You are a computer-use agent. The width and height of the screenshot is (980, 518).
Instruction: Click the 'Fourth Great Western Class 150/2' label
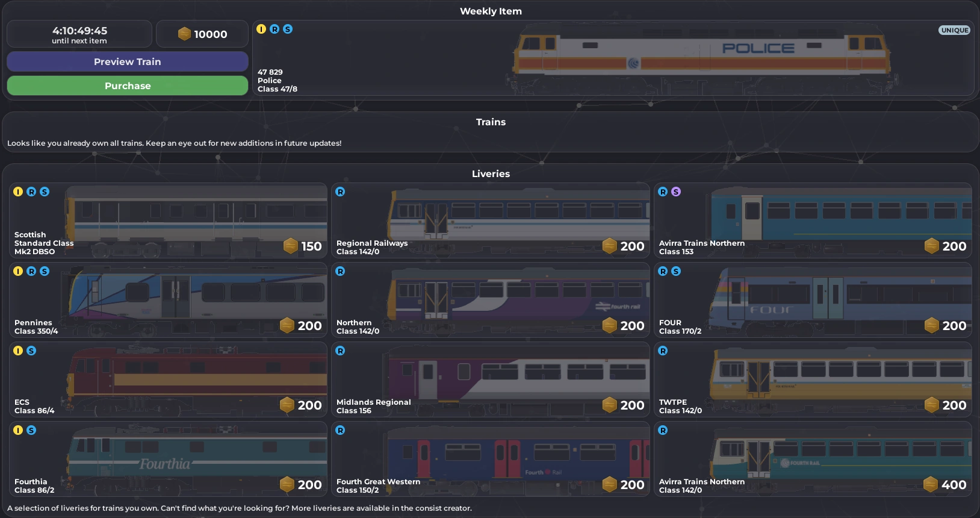coord(379,485)
